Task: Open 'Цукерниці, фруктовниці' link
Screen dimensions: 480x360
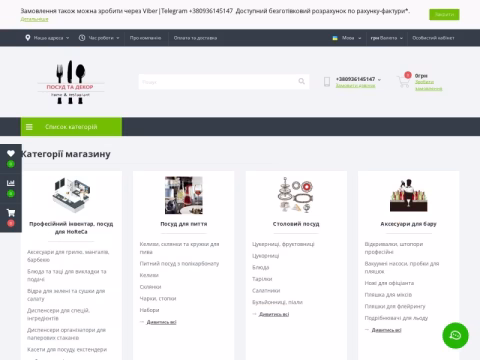Action: click(x=283, y=244)
